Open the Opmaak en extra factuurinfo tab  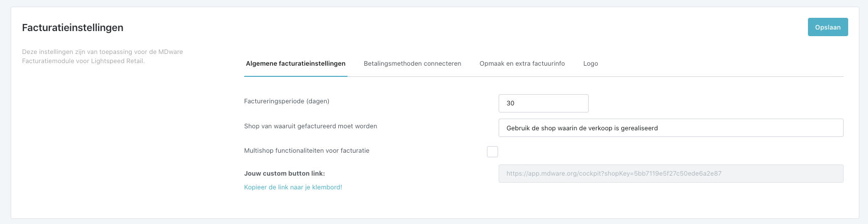522,64
